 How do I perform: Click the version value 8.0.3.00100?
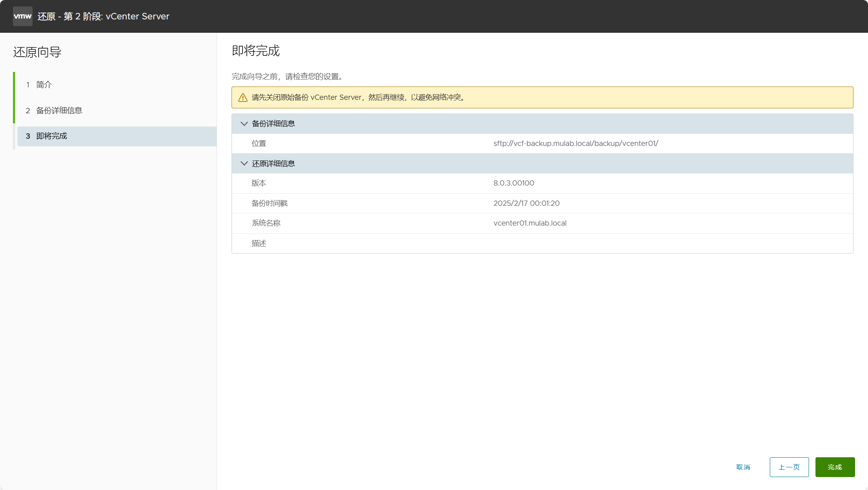514,183
